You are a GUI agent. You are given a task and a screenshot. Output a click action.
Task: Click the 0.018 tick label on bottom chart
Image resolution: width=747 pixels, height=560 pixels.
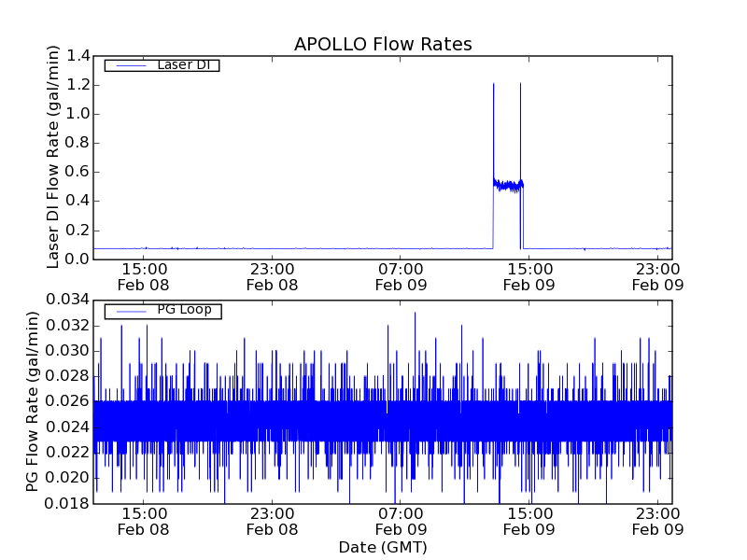click(x=65, y=503)
